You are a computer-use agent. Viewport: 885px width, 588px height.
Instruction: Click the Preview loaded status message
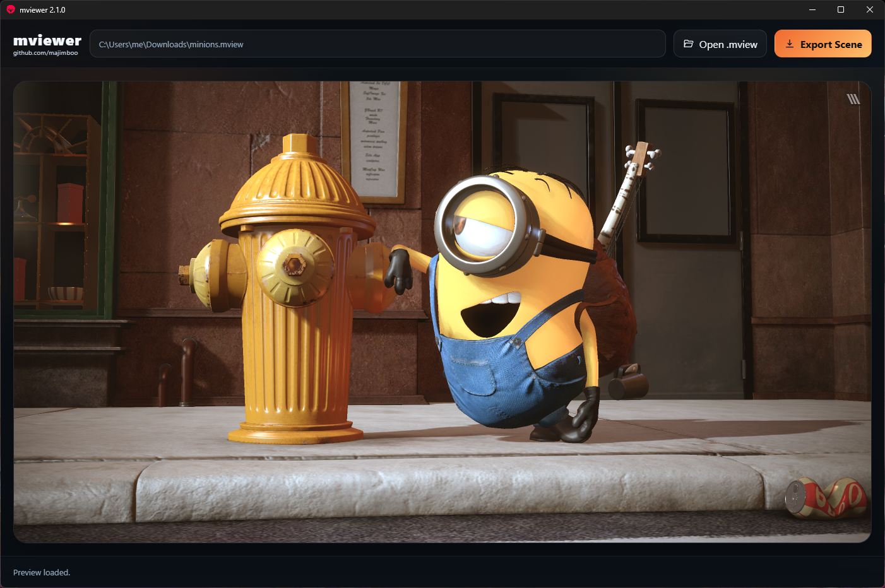click(x=40, y=572)
